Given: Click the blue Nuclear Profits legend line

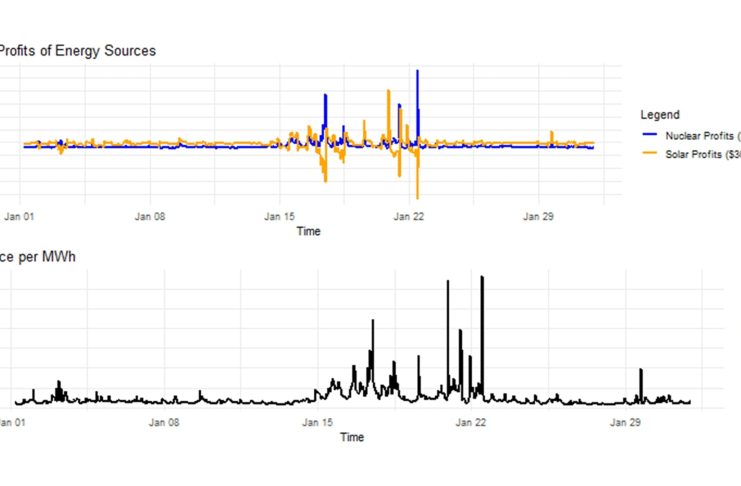Looking at the screenshot, I should coord(652,134).
